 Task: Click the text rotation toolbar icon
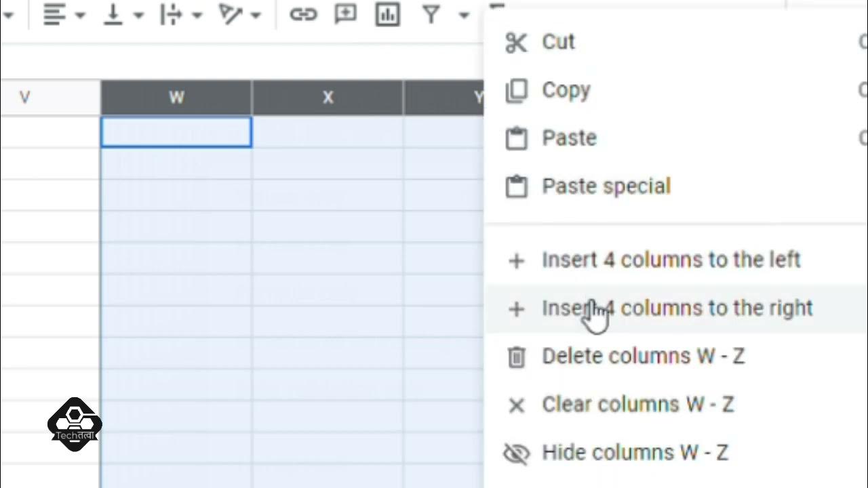(x=231, y=14)
